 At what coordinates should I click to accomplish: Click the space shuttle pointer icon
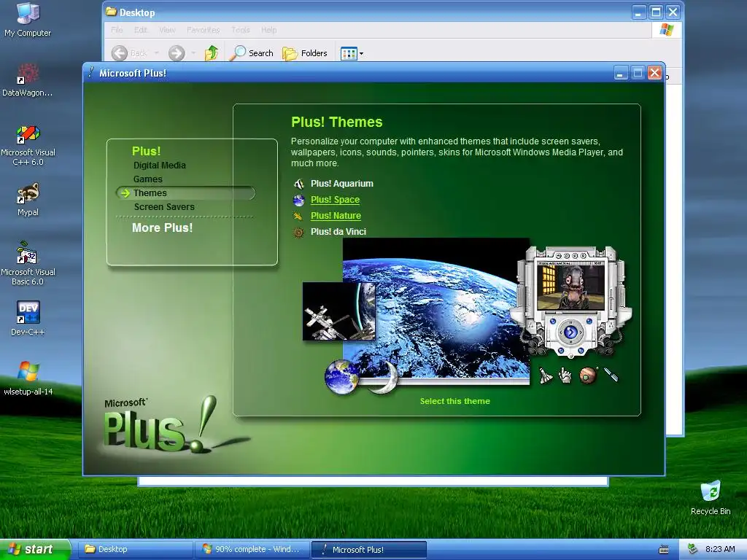(x=545, y=376)
